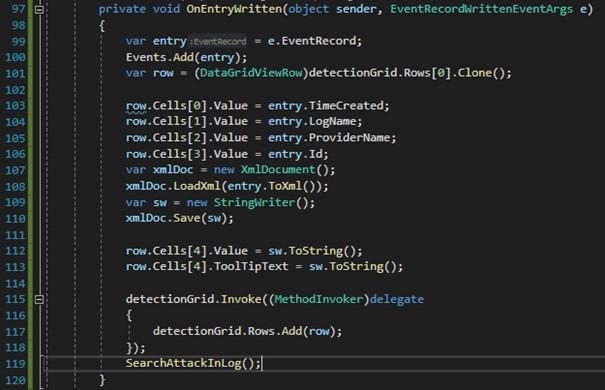Click line number 120 in the gutter
Image resolution: width=605 pixels, height=390 pixels.
[15, 380]
